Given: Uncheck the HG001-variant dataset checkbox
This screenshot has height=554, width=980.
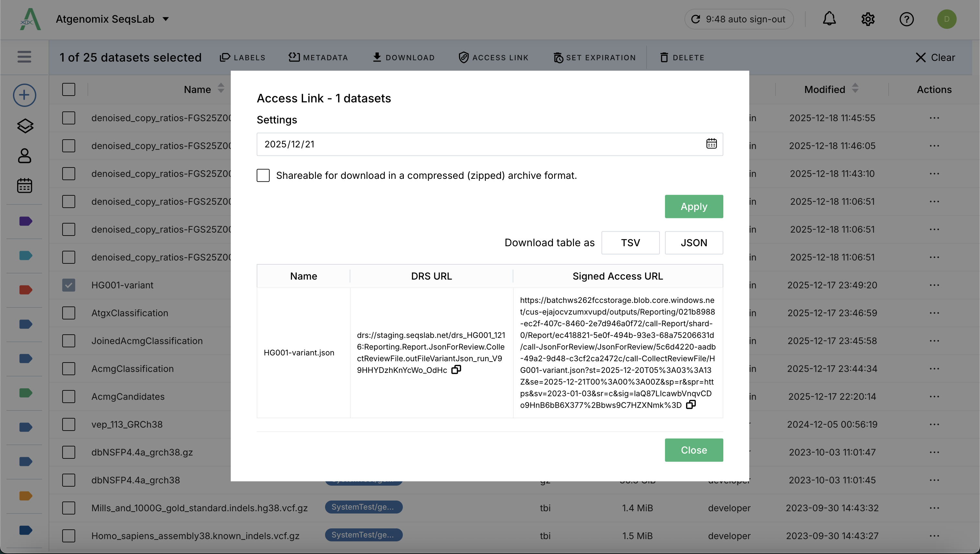Looking at the screenshot, I should click(x=68, y=284).
